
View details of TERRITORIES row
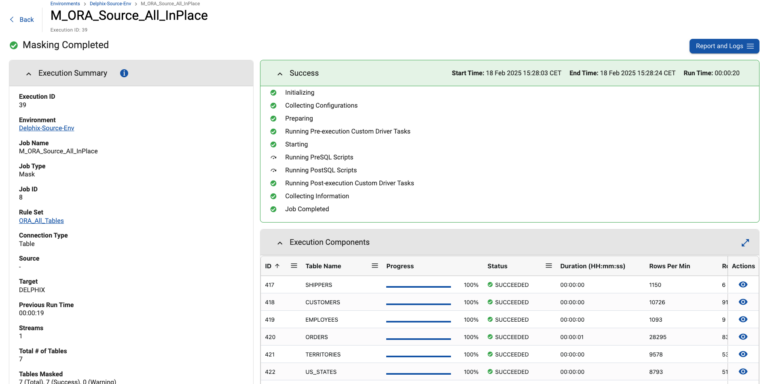pos(743,354)
